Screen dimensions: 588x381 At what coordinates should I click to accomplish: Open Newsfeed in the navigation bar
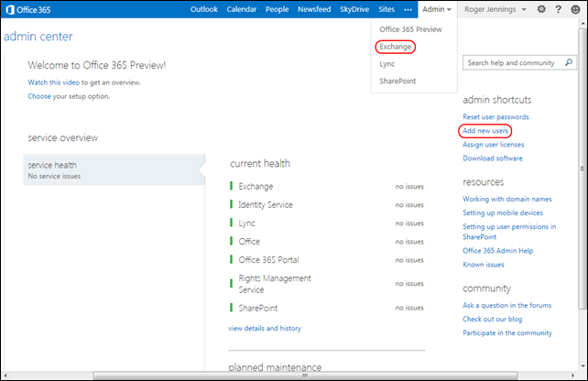[x=314, y=9]
